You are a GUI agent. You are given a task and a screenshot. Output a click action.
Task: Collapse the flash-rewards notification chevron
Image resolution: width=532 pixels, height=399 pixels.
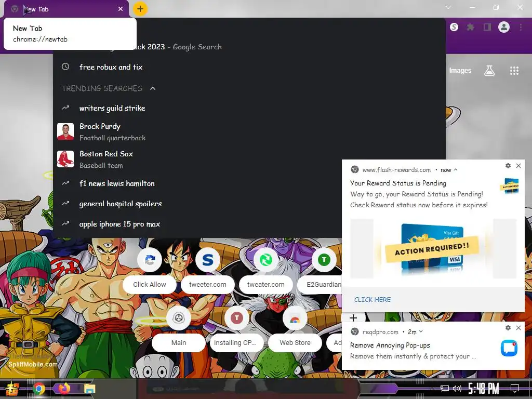point(456,170)
